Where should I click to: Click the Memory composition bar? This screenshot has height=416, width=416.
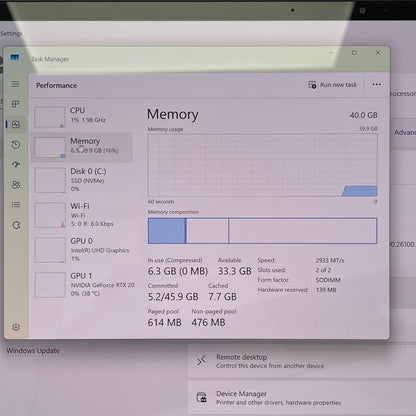262,231
